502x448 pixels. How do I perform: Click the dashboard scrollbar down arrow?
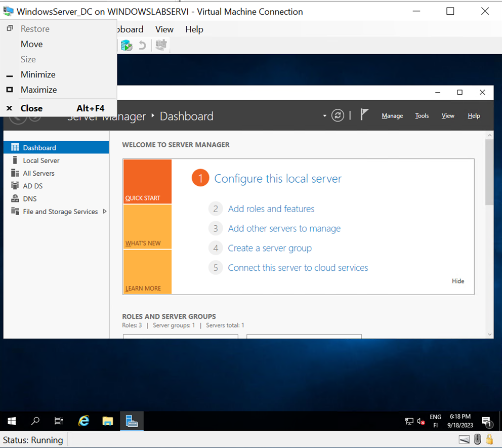[x=489, y=334]
